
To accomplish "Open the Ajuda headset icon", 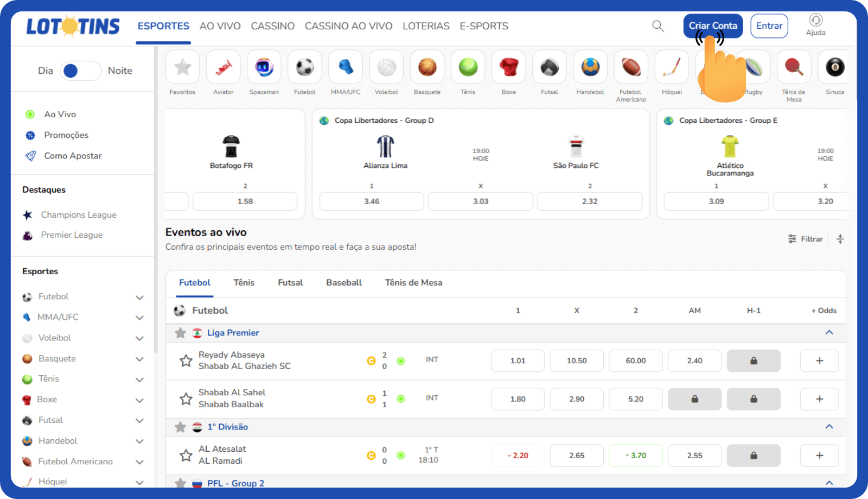I will [x=816, y=20].
